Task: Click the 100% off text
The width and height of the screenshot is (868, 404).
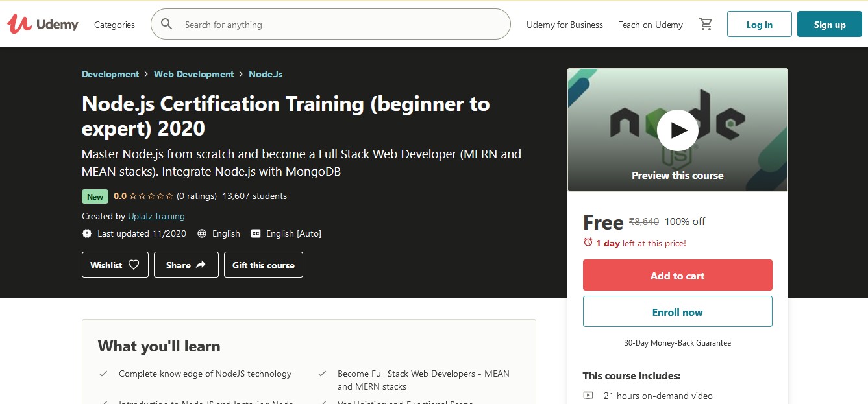Action: [x=685, y=222]
